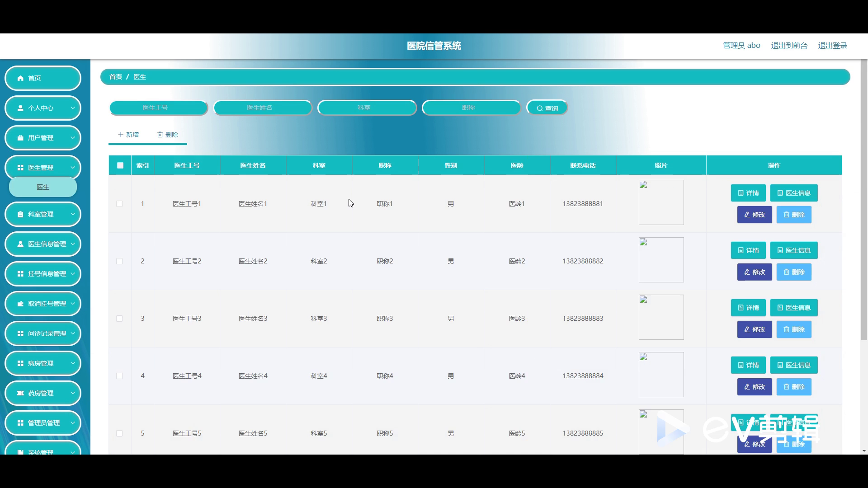Screen dimensions: 868x488
Task: Click the person icon beside 个人中心
Action: (20, 108)
